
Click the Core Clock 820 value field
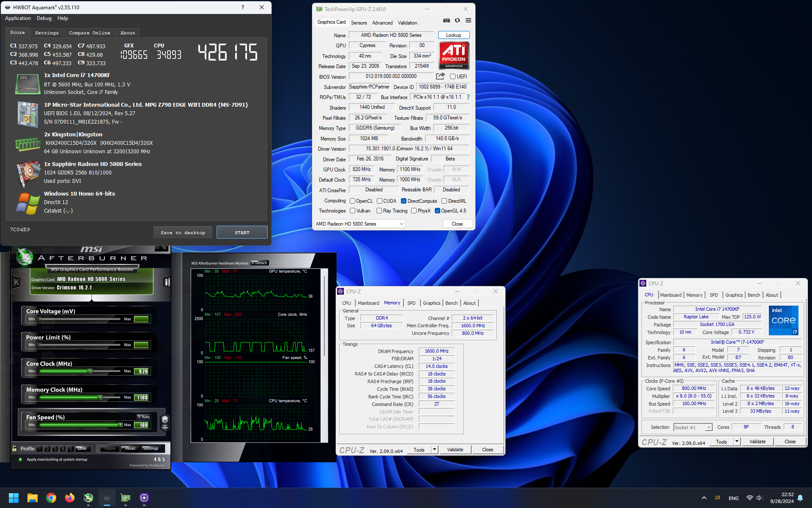(142, 371)
